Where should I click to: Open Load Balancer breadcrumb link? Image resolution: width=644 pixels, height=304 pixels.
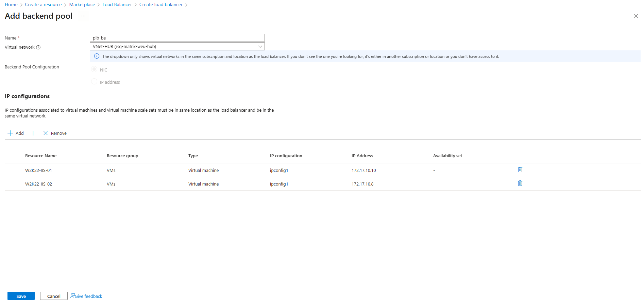point(117,4)
